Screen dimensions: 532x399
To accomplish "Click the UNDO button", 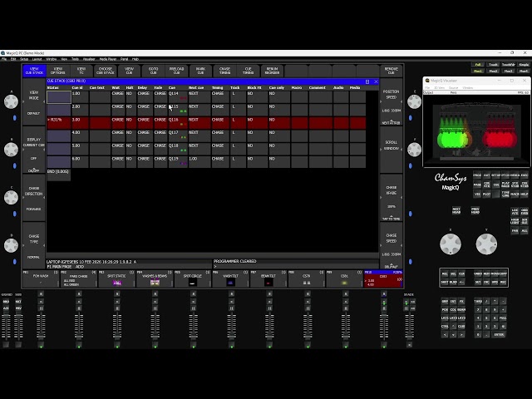I will click(x=478, y=273).
